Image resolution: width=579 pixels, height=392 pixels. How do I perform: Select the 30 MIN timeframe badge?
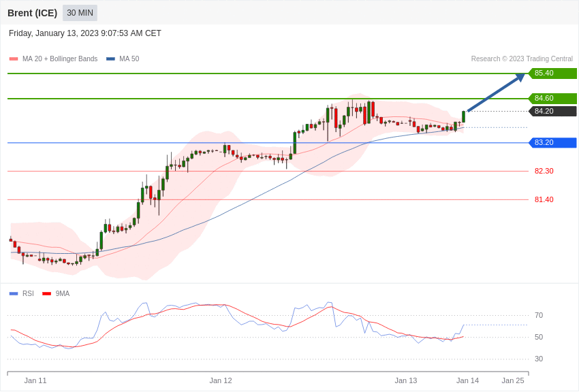tap(80, 13)
